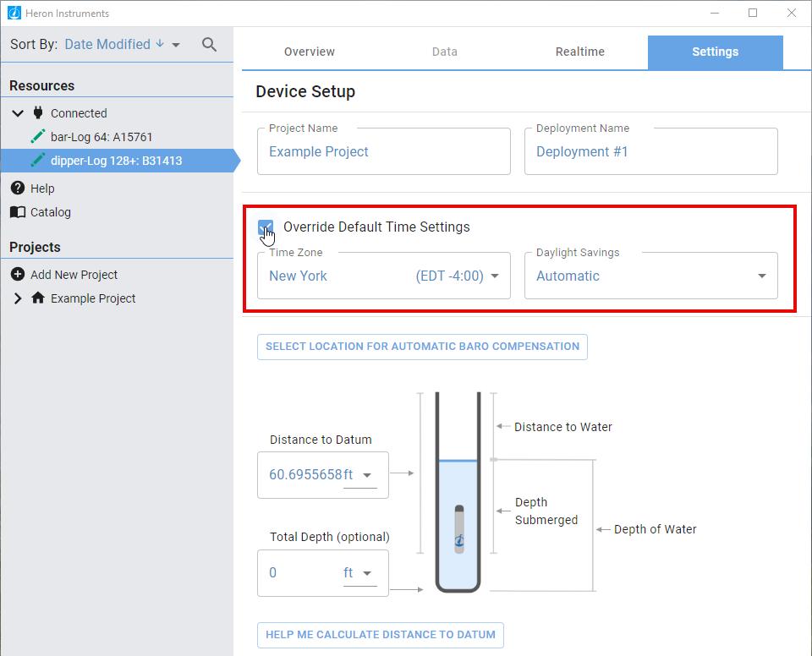Image resolution: width=812 pixels, height=656 pixels.
Task: Uncheck Override Default Time Settings checkbox
Action: click(266, 227)
